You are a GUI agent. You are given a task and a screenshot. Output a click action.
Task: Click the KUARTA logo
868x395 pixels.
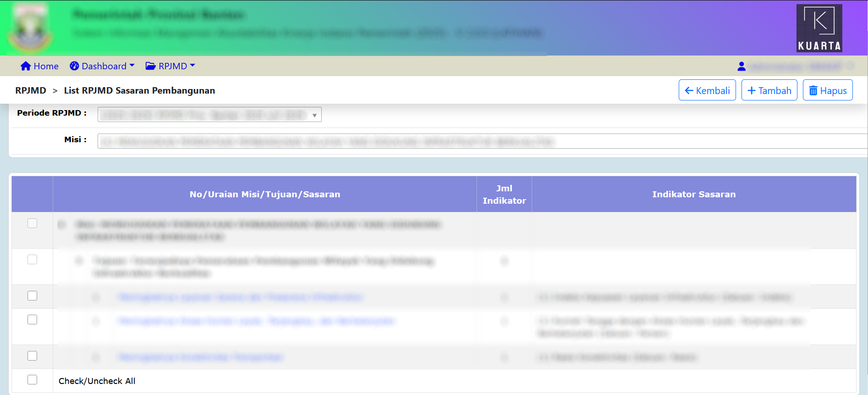[x=819, y=28]
